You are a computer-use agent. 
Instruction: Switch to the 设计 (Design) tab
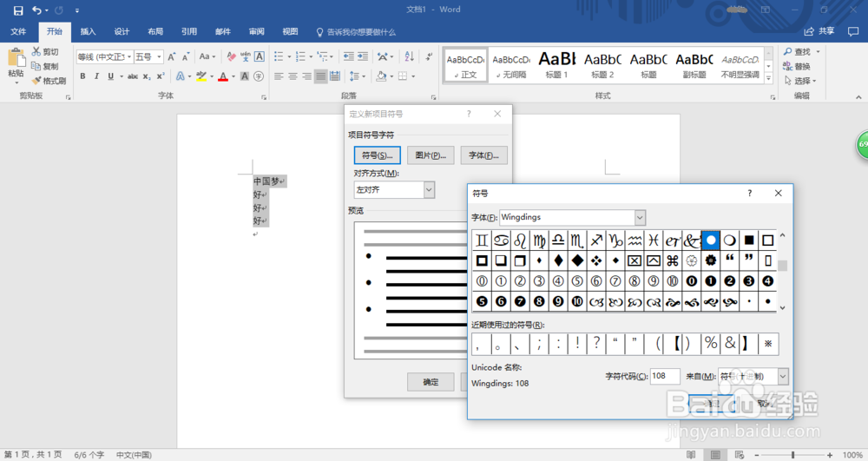[x=122, y=31]
